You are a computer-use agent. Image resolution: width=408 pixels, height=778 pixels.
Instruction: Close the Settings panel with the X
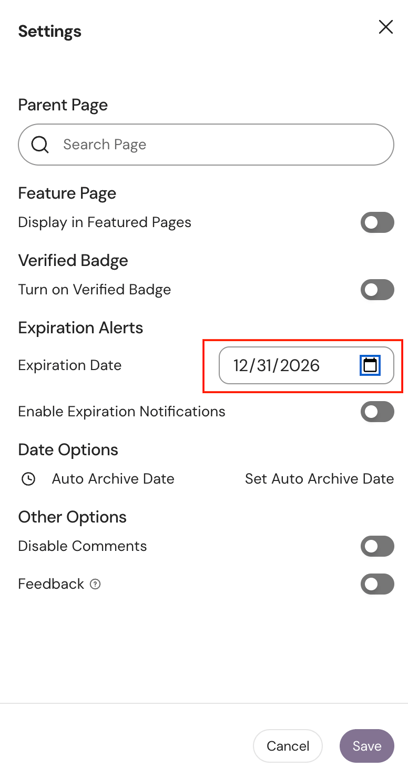click(x=386, y=27)
